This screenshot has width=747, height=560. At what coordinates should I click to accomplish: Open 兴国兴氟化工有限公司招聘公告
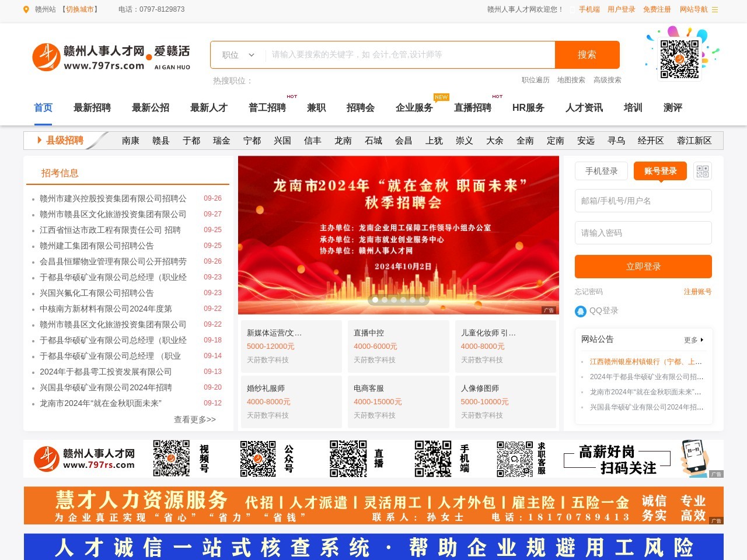[97, 293]
